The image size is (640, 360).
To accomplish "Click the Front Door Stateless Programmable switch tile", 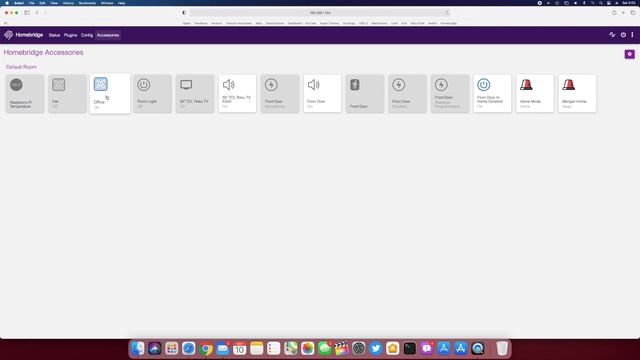I will coord(450,93).
